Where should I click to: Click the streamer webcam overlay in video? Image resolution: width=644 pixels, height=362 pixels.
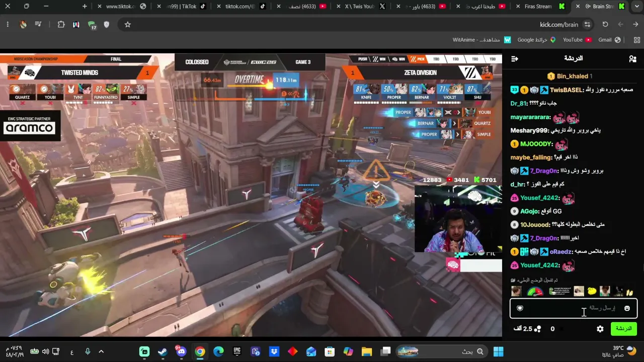pos(458,219)
